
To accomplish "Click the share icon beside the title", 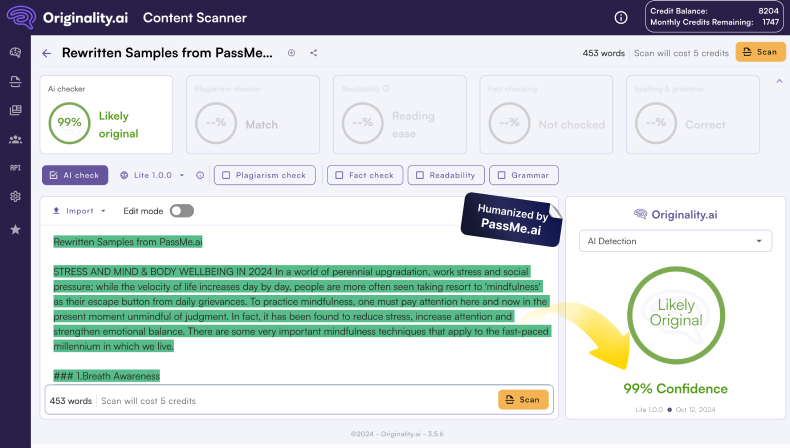I will point(313,53).
